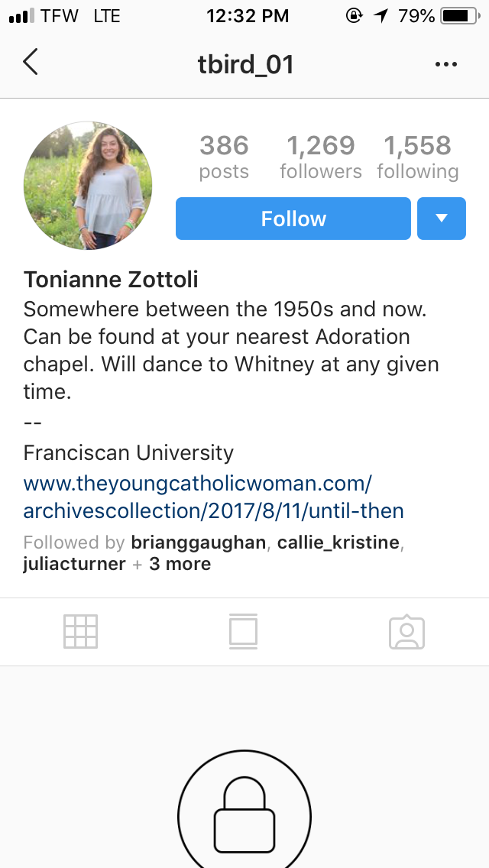This screenshot has width=489, height=868.
Task: Open brianggaughan's profile from followed-by
Action: tap(199, 542)
